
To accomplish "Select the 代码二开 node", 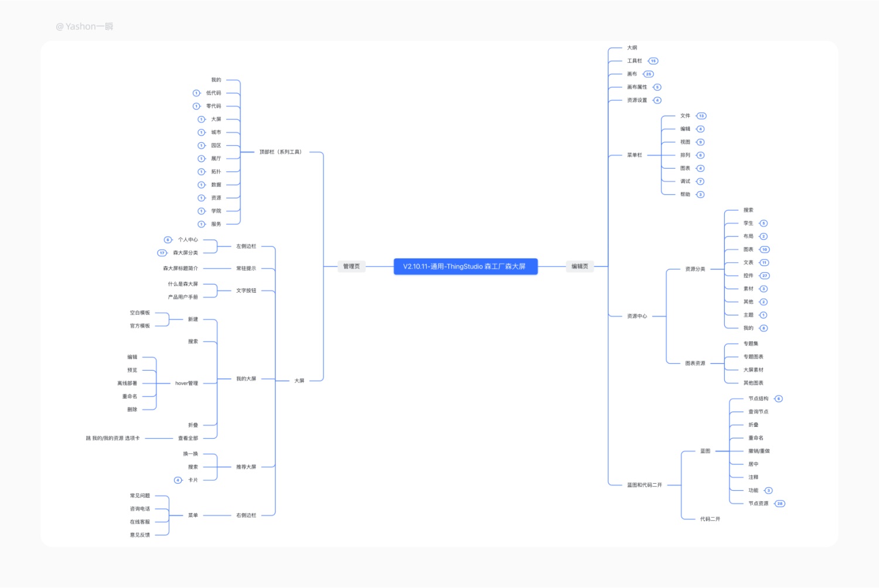I will click(x=710, y=519).
